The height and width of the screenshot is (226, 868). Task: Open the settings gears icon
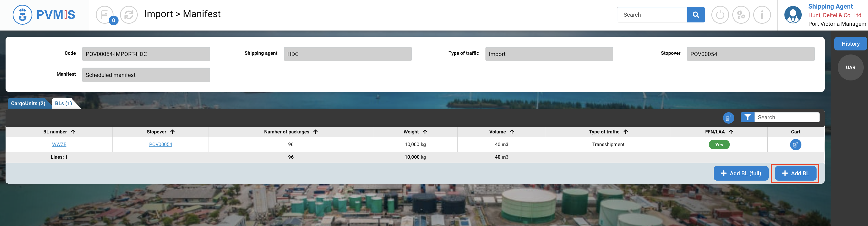[741, 15]
